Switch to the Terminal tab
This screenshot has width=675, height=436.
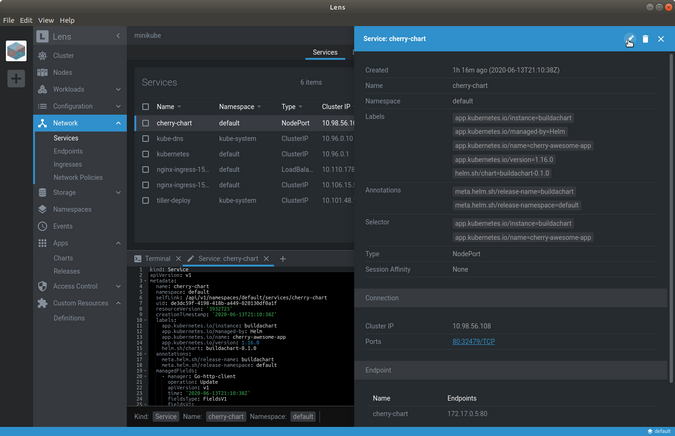pos(157,259)
